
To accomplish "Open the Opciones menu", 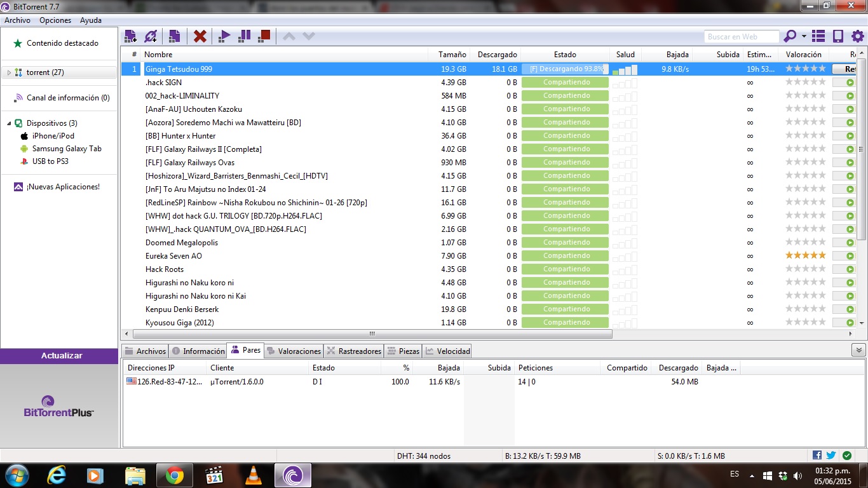I will click(55, 20).
